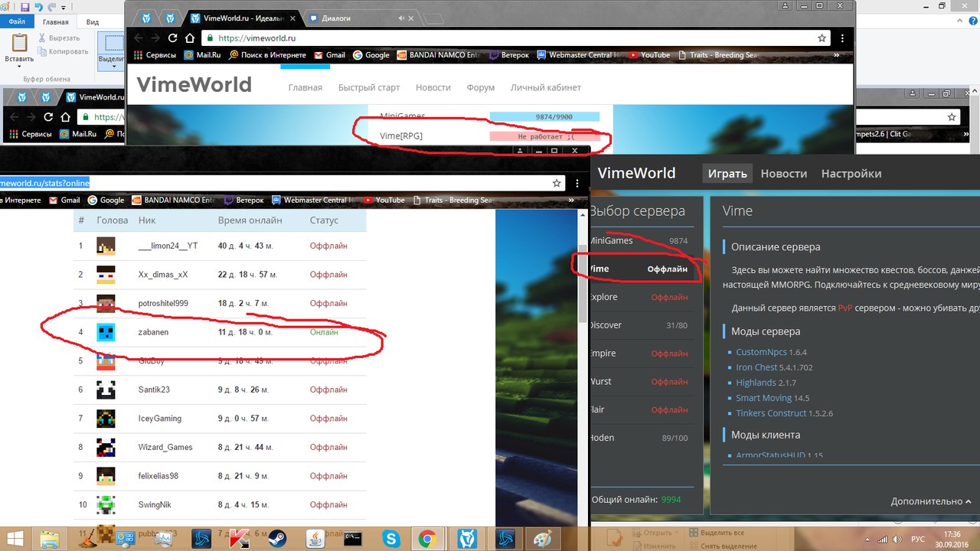Click bookmark star in stats browser window
This screenshot has width=980, height=551.
(557, 183)
